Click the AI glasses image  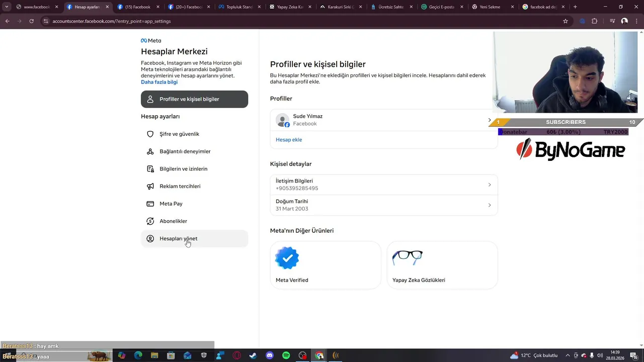click(407, 257)
